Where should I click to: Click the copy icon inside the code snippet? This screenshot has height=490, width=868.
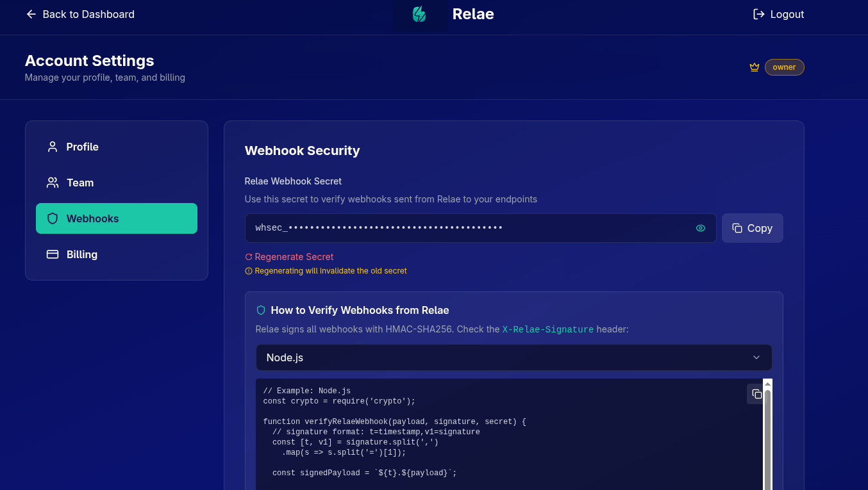click(756, 394)
